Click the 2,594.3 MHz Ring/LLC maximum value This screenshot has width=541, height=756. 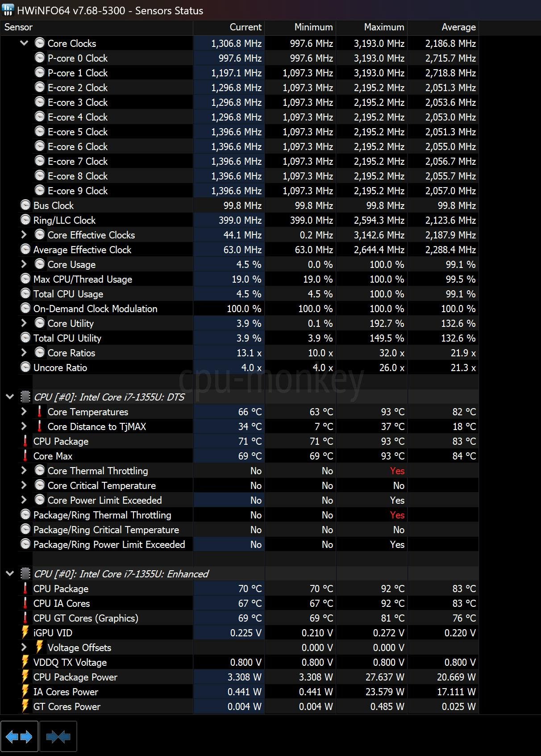[x=379, y=220]
